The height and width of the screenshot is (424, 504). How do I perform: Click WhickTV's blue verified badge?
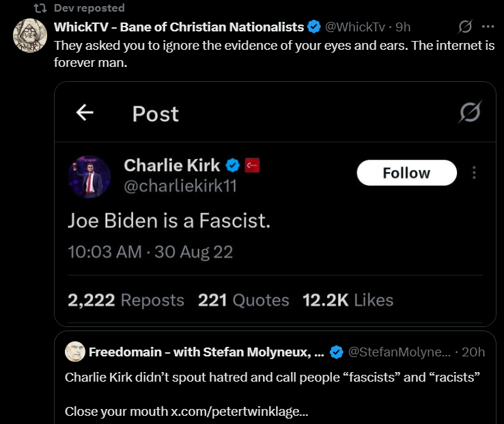(314, 27)
